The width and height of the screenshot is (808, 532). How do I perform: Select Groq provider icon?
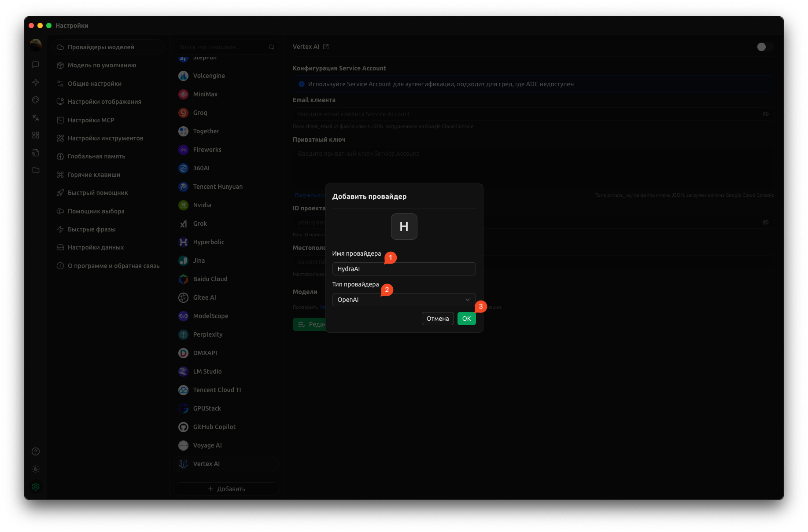pos(184,113)
